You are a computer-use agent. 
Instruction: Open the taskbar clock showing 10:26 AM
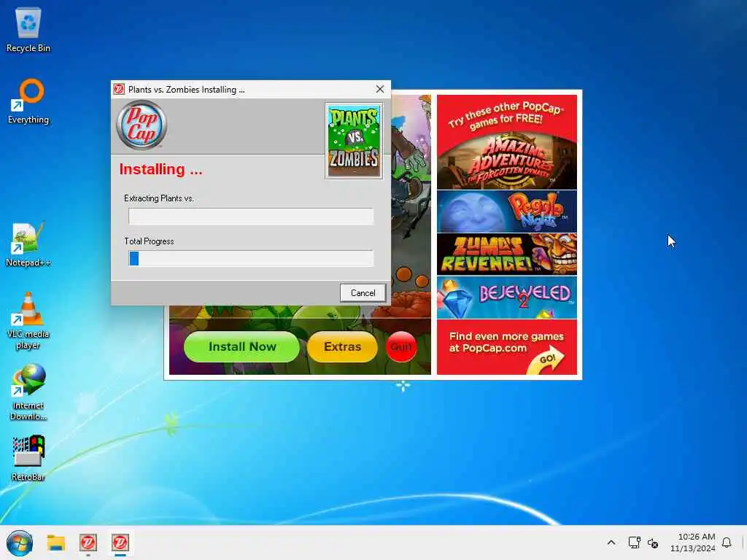click(x=693, y=542)
